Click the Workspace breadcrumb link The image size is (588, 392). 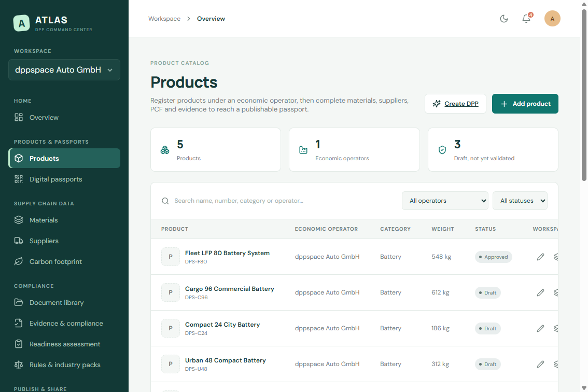(x=164, y=19)
